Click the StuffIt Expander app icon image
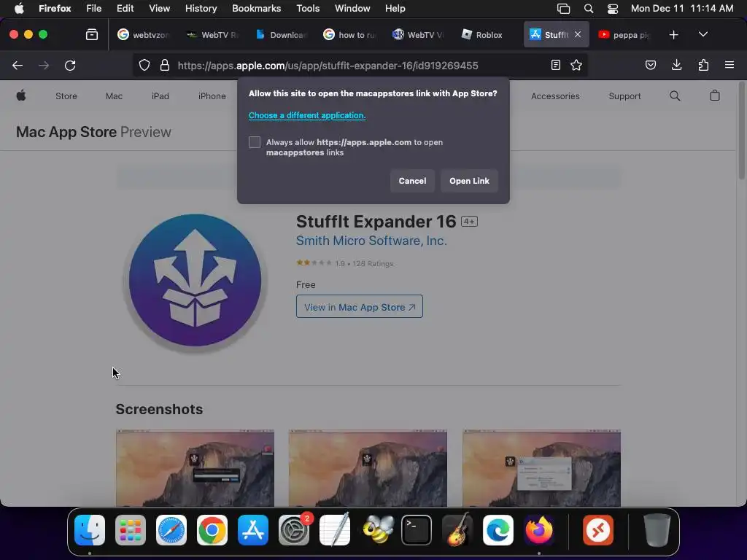 click(195, 280)
